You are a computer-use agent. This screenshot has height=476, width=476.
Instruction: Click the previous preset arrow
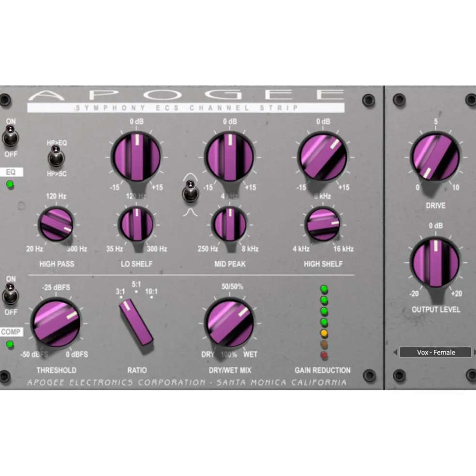[395, 352]
